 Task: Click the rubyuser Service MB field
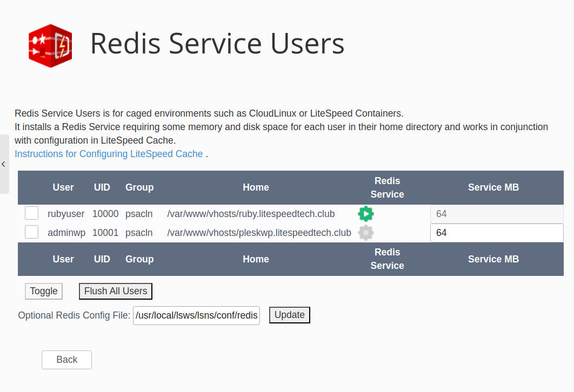(497, 214)
